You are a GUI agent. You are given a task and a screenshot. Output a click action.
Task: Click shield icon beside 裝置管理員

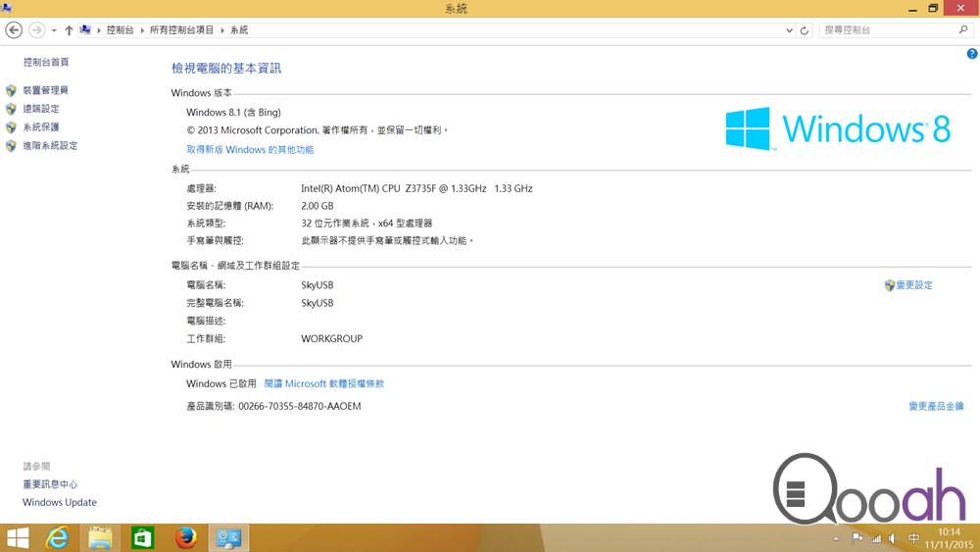coord(11,90)
